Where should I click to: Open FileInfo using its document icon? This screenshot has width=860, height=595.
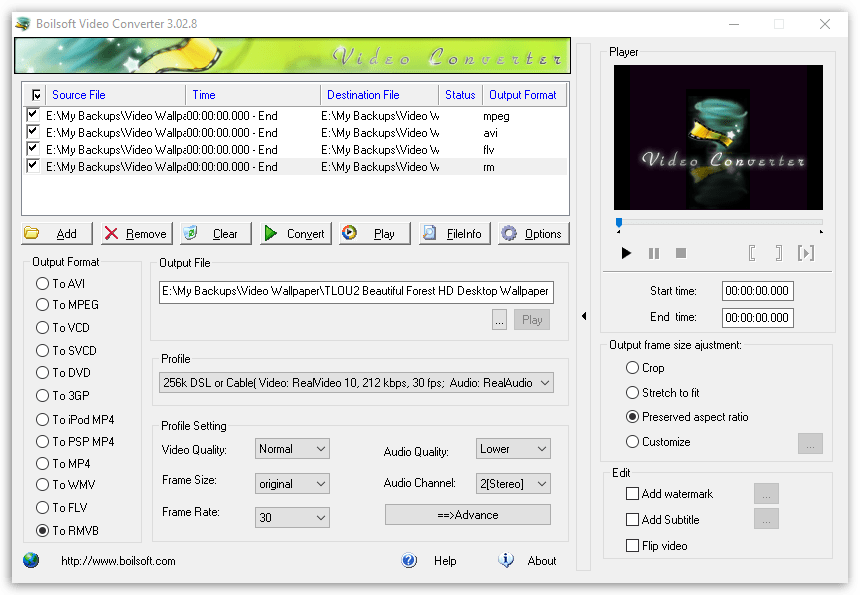tap(428, 233)
